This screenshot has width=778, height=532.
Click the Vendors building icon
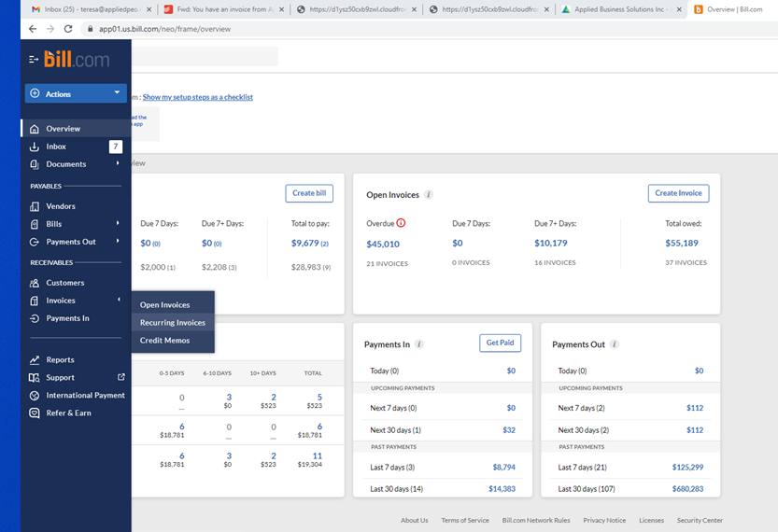pyautogui.click(x=35, y=206)
